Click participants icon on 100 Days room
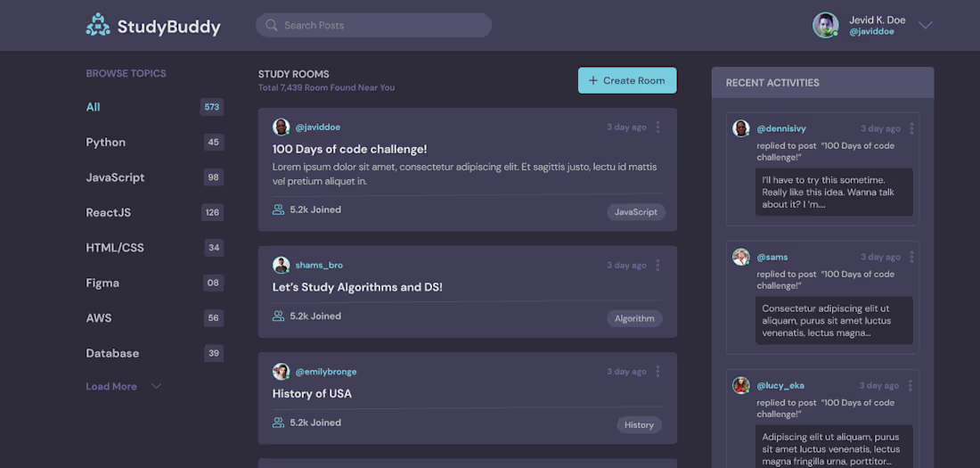The width and height of the screenshot is (980, 468). (279, 210)
